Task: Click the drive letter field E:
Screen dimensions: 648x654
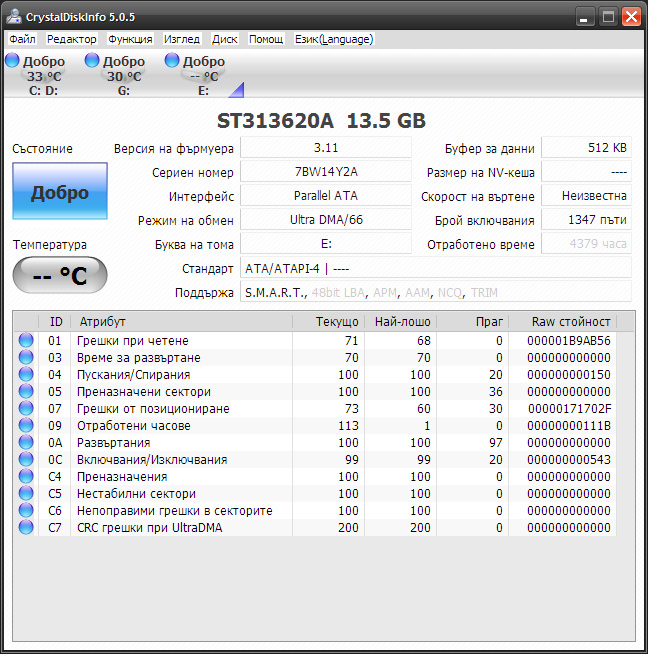Action: [326, 244]
